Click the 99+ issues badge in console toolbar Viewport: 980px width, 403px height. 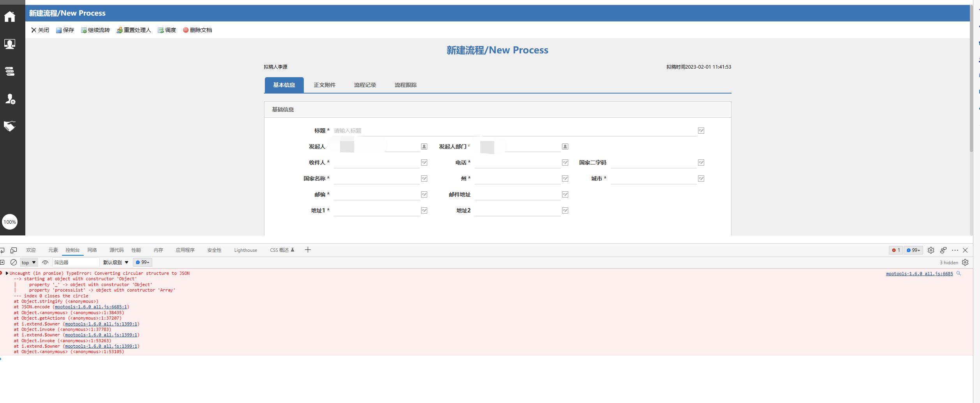[143, 262]
